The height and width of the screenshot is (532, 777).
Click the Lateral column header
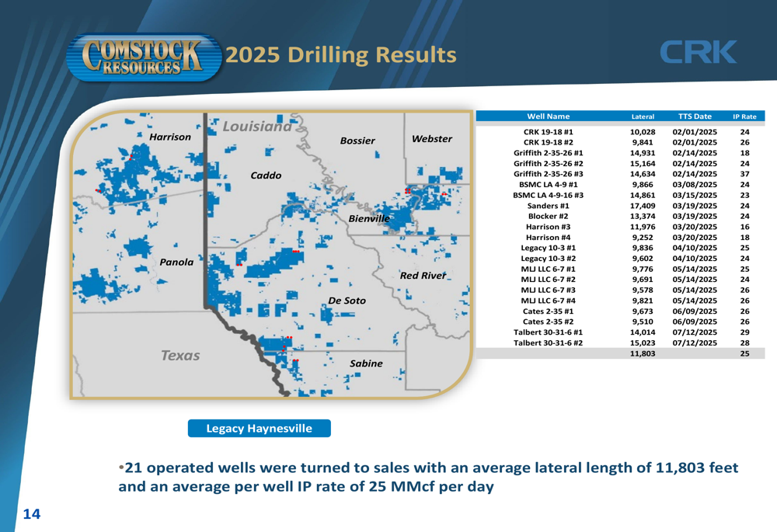643,117
